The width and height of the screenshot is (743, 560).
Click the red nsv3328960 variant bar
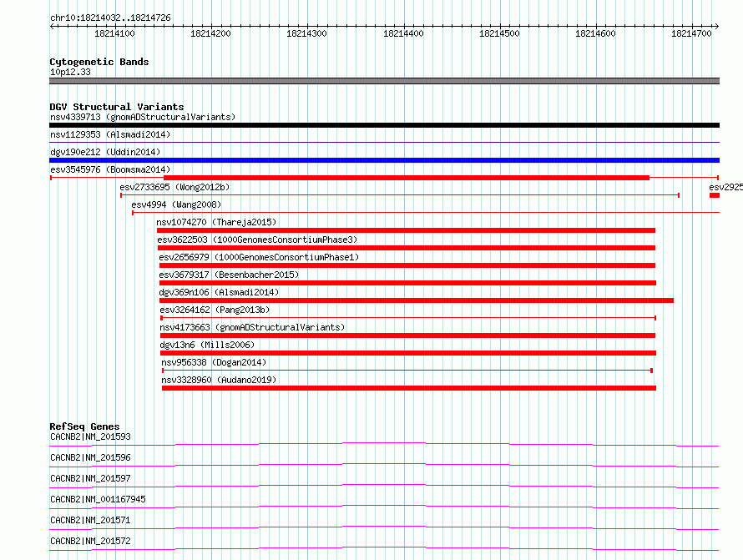point(409,388)
